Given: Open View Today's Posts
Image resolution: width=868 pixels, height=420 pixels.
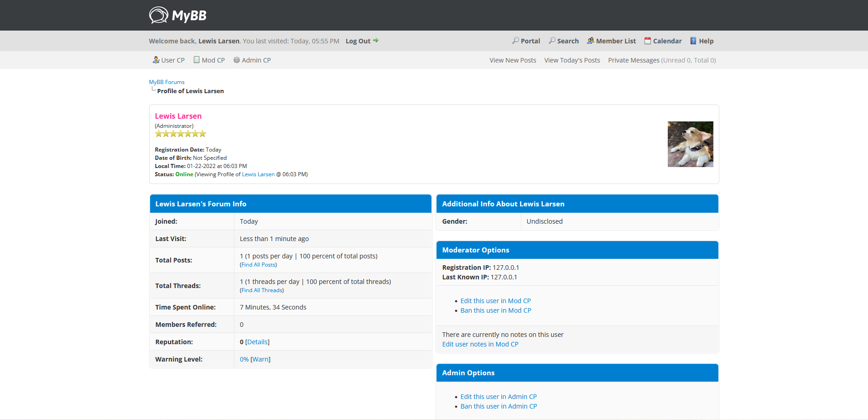Looking at the screenshot, I should [x=572, y=60].
